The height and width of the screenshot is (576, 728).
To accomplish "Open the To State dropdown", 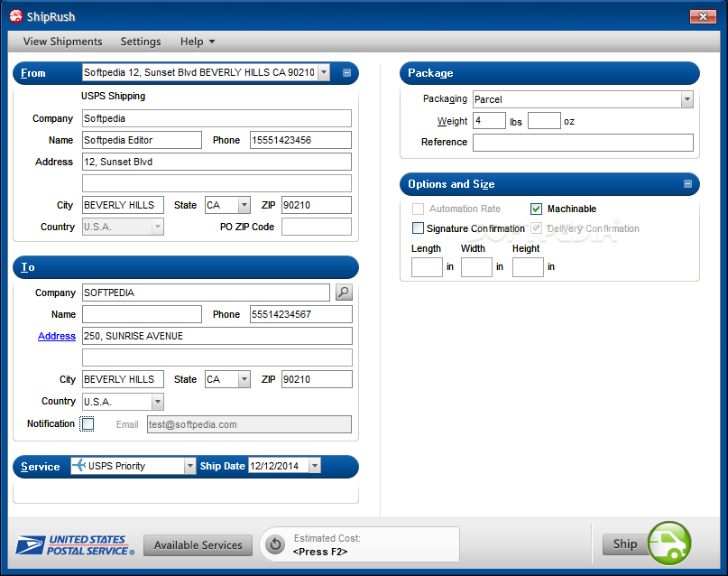I will (x=244, y=379).
